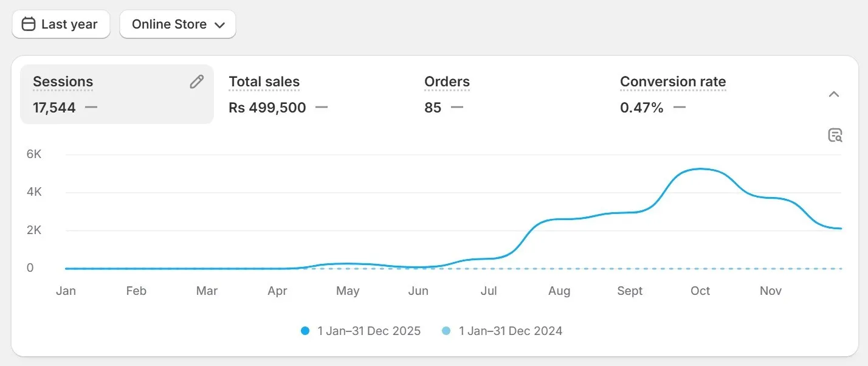Click the chart peak near October
This screenshot has width=868, height=366.
(700, 169)
